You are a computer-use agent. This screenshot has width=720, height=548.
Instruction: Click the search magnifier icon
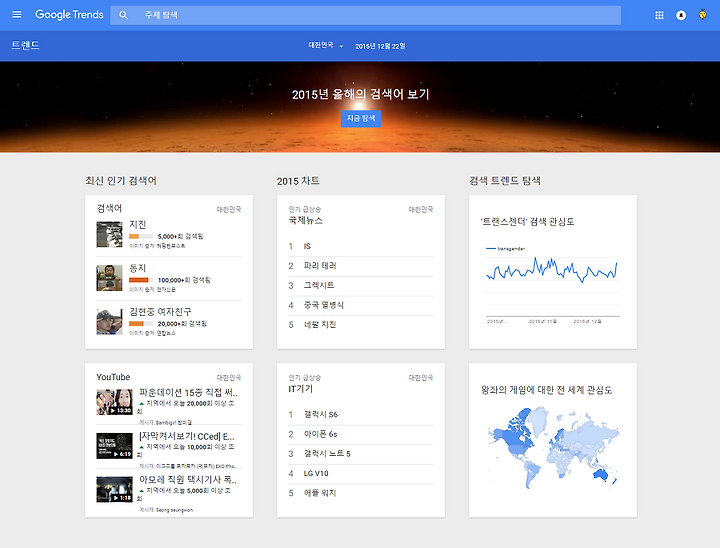123,15
